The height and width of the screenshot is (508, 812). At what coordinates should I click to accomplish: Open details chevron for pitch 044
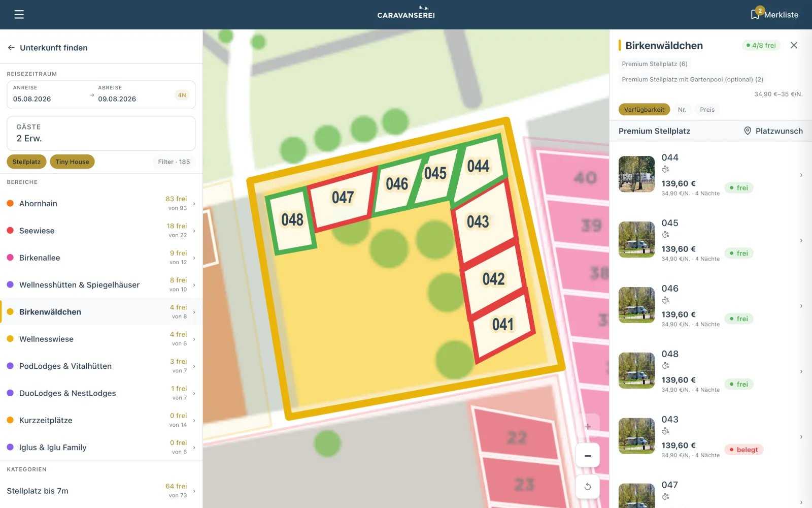tap(801, 175)
